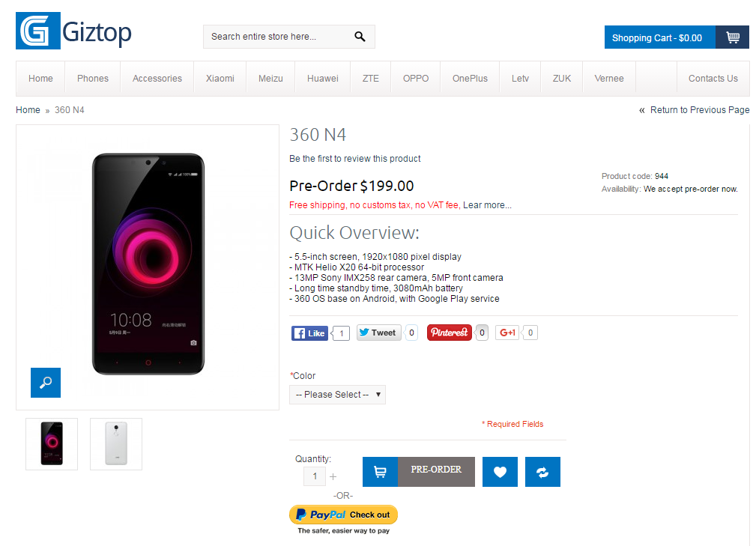Share on Google Plus

pyautogui.click(x=507, y=333)
